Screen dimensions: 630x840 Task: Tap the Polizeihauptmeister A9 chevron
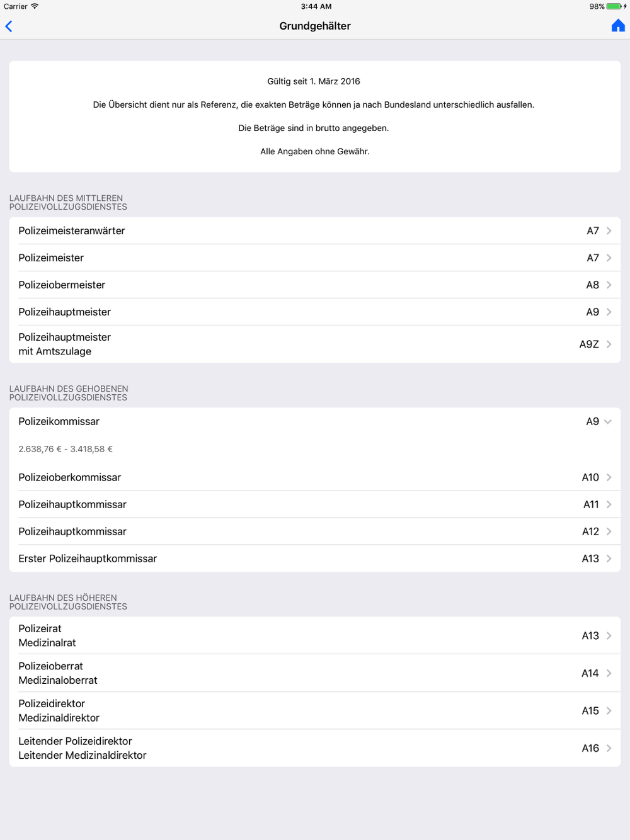click(609, 312)
